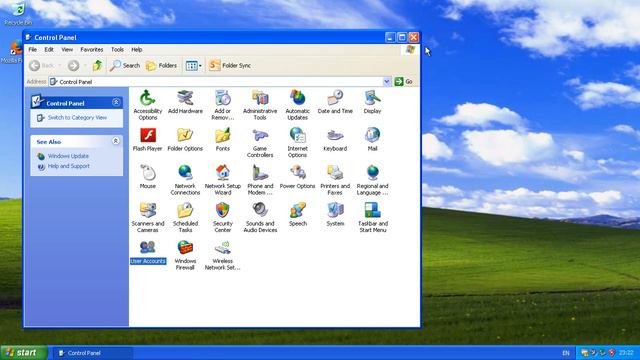Click the Search toolbar button
The height and width of the screenshot is (360, 640).
pos(125,65)
